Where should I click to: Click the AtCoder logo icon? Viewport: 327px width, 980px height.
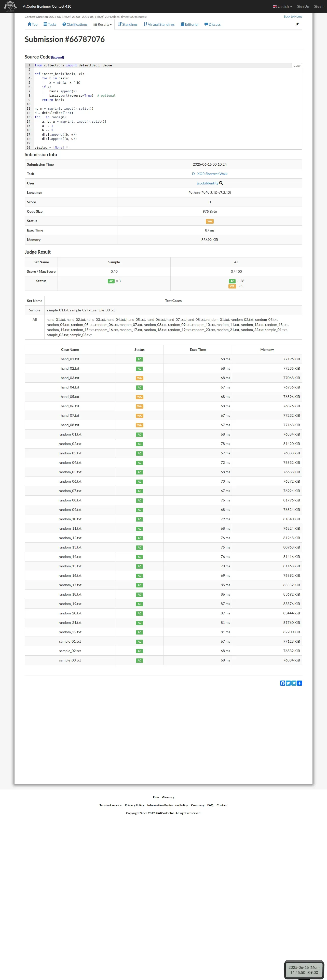(x=10, y=6)
